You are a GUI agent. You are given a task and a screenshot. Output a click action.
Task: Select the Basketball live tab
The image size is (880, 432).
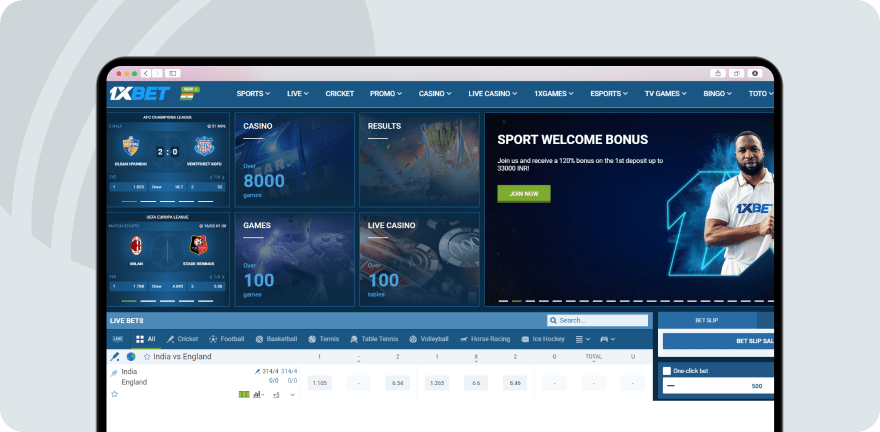coord(276,339)
